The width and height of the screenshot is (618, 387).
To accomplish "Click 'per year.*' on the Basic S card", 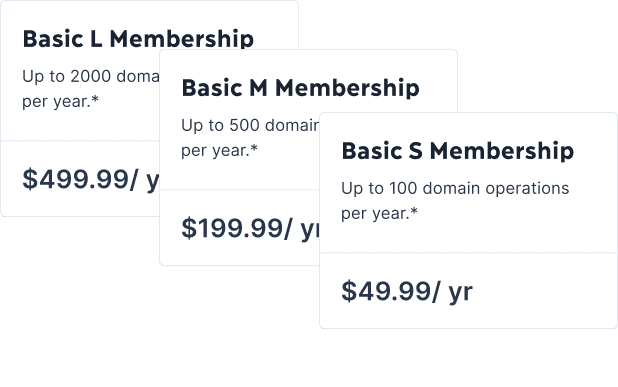I will point(379,214).
